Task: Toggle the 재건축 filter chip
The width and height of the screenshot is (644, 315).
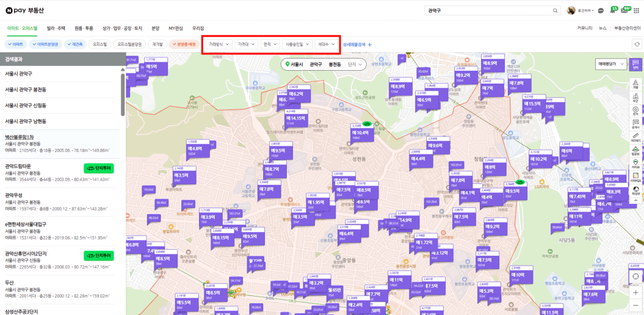Action: (x=75, y=44)
